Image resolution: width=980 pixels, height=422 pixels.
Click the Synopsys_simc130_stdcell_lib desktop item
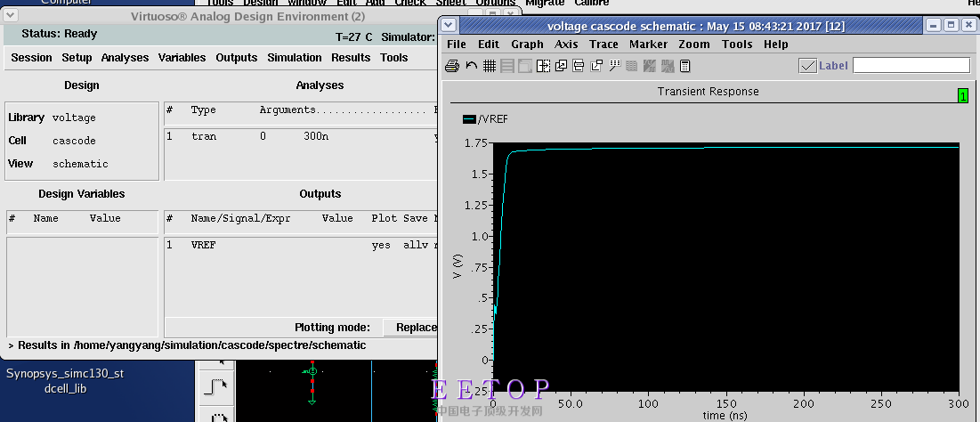65,381
